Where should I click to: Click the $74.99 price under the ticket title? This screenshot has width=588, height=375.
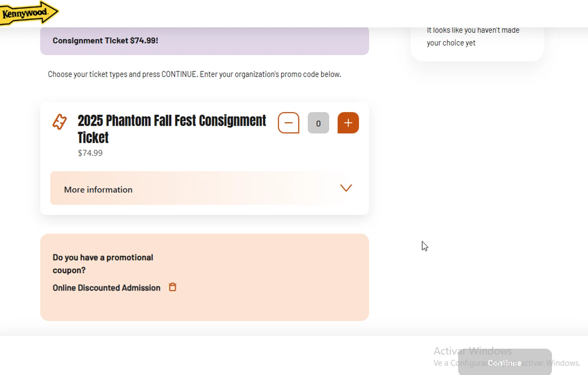click(90, 153)
